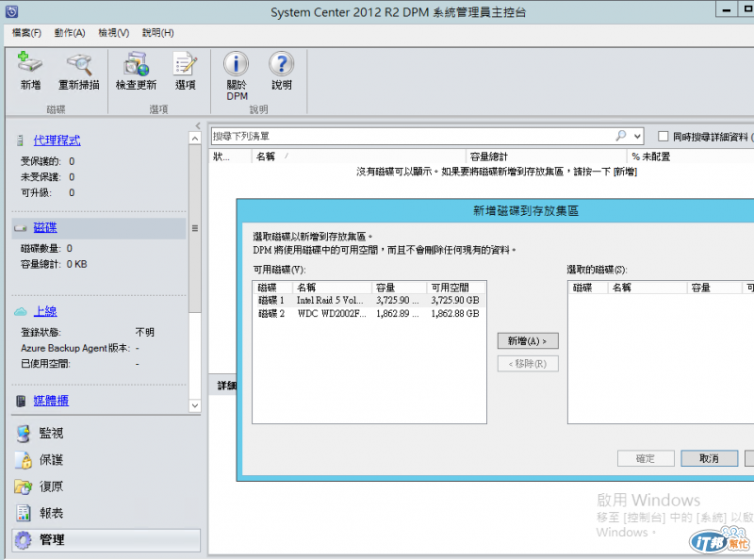Click the icon beside 代理程式
This screenshot has width=754, height=560.
click(20, 140)
